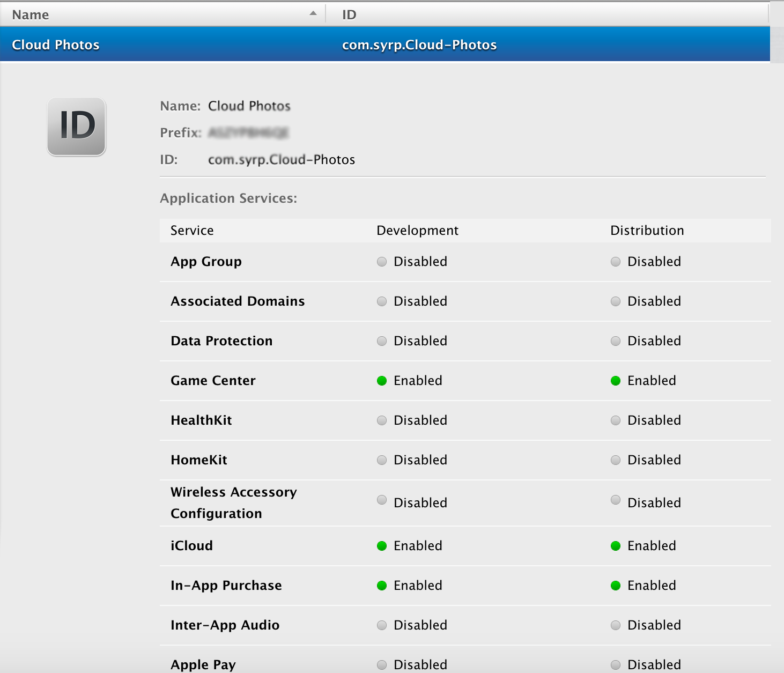
Task: Click the com.syrp.Cloud-Photos ID in the selected row
Action: [419, 45]
